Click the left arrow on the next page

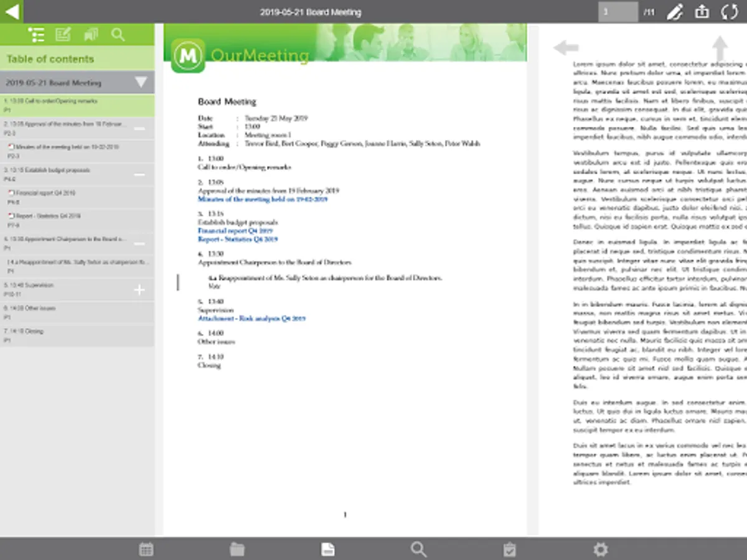[x=566, y=47]
